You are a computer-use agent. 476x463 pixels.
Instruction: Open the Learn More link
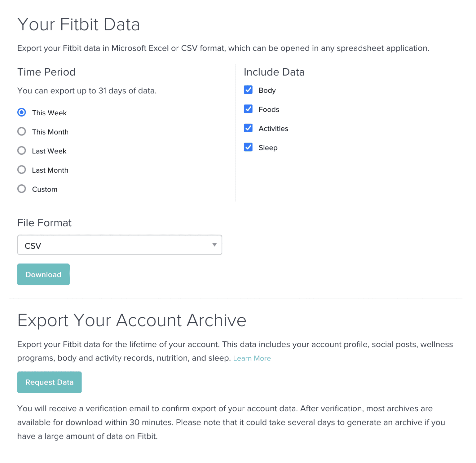pos(252,358)
